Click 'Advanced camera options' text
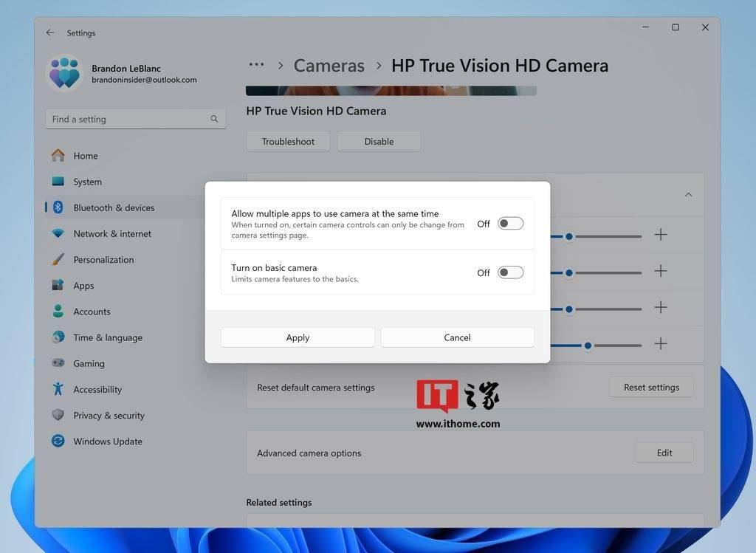The height and width of the screenshot is (553, 756). tap(309, 453)
